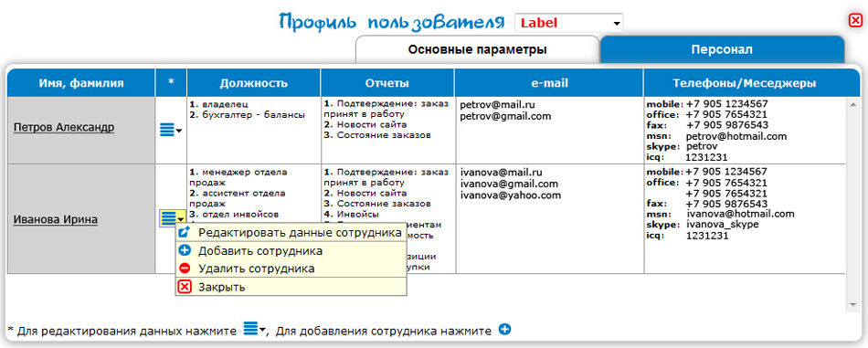The width and height of the screenshot is (868, 348).
Task: Open the action menu for Петров Александр
Action: point(171,131)
